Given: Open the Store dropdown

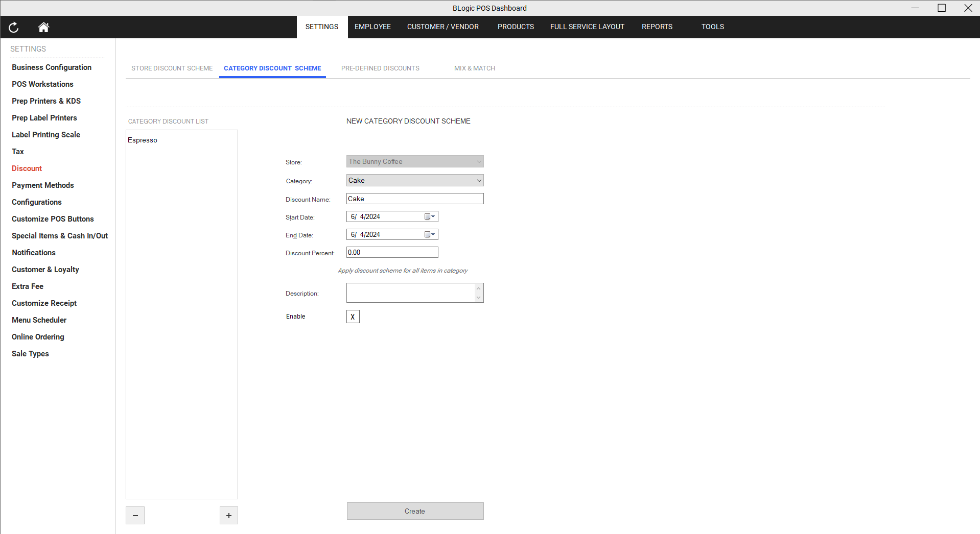Looking at the screenshot, I should [x=478, y=162].
